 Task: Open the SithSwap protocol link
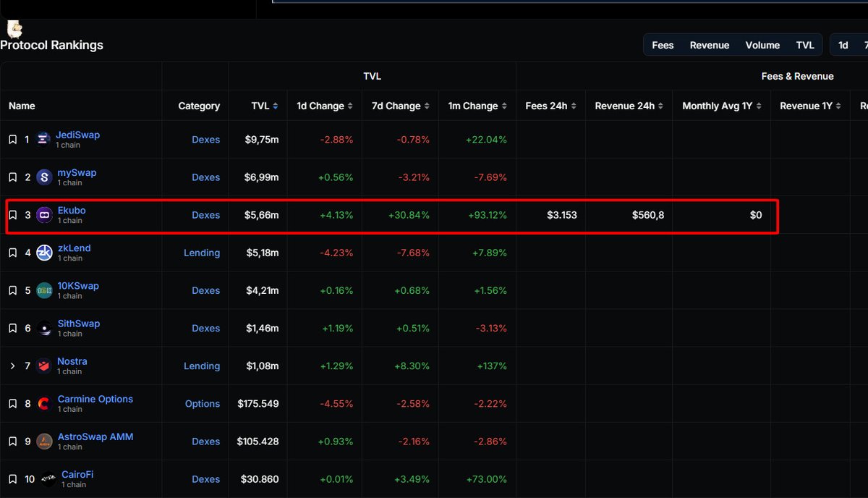tap(79, 323)
